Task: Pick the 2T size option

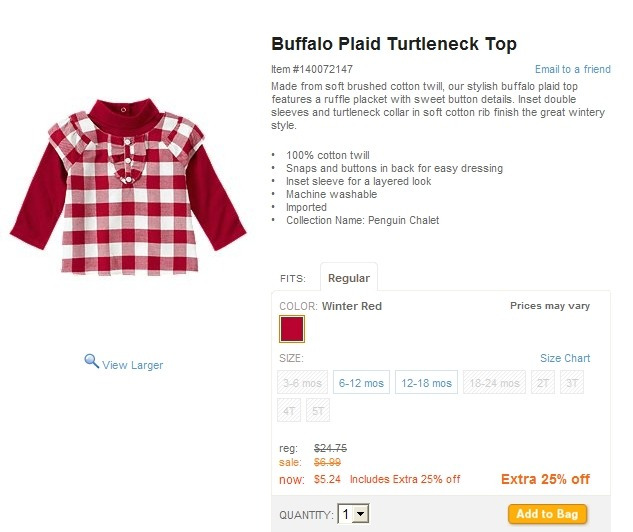Action: click(543, 382)
